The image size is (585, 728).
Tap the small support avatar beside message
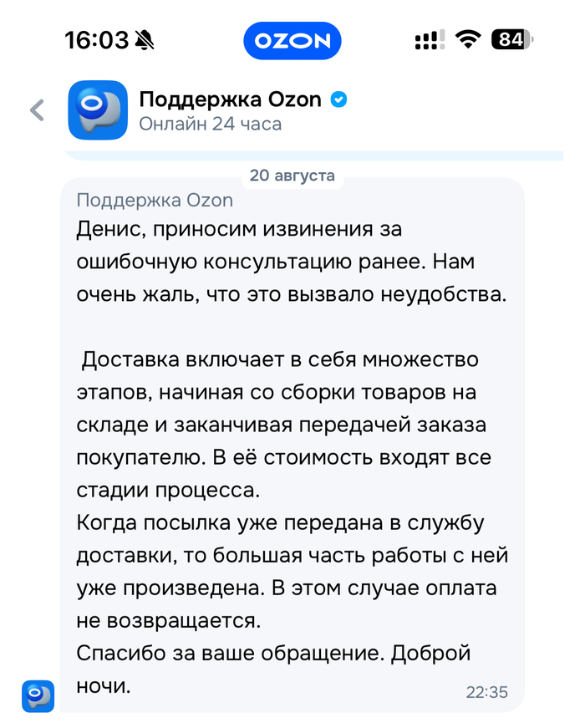pos(38,696)
